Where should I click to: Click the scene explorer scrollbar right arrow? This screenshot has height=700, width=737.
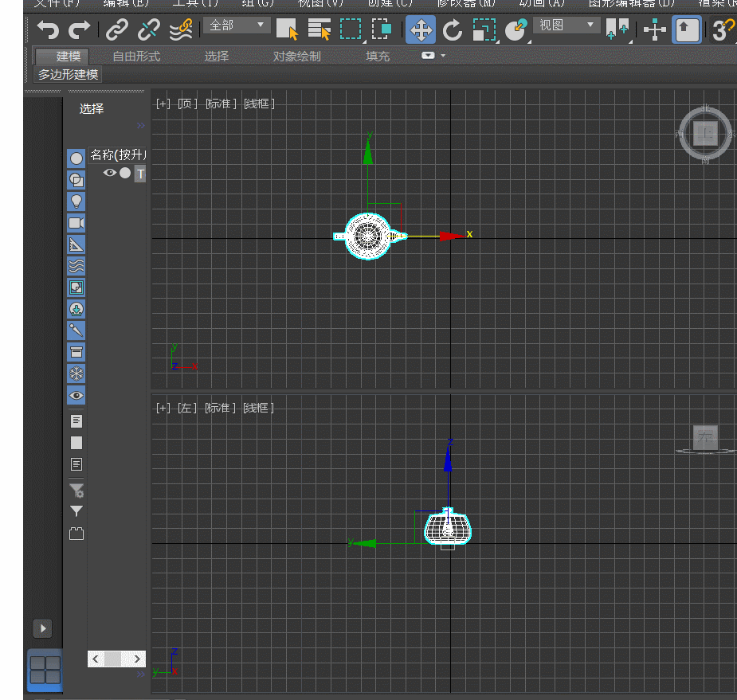point(137,659)
